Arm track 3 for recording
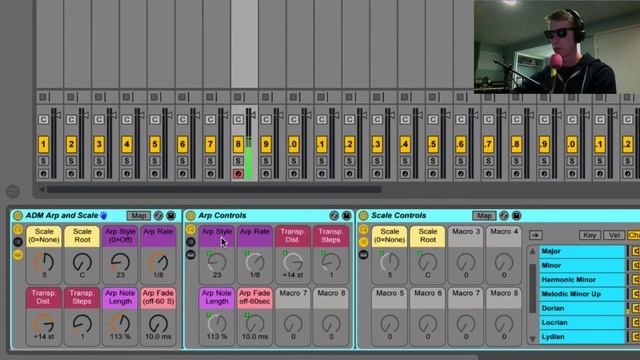 tap(99, 174)
